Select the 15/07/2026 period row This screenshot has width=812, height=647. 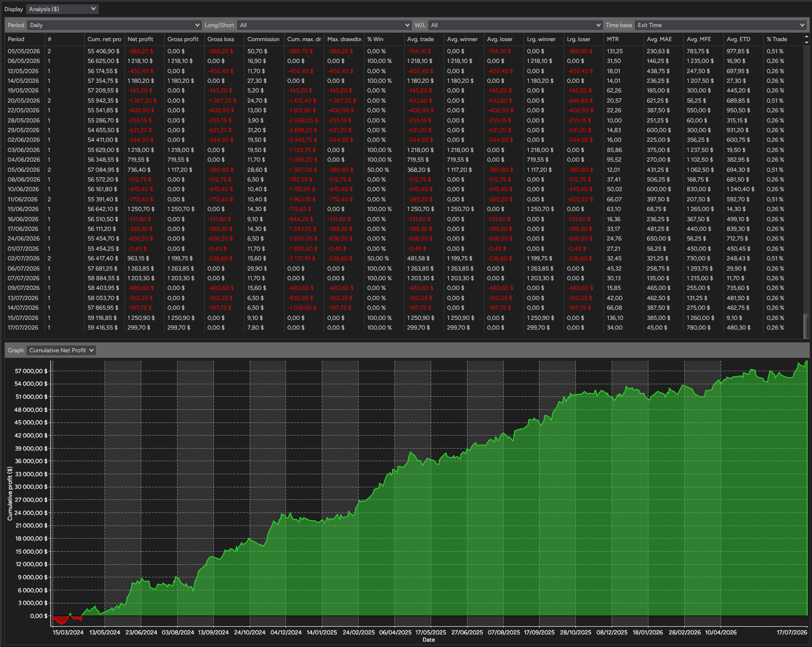pos(404,318)
